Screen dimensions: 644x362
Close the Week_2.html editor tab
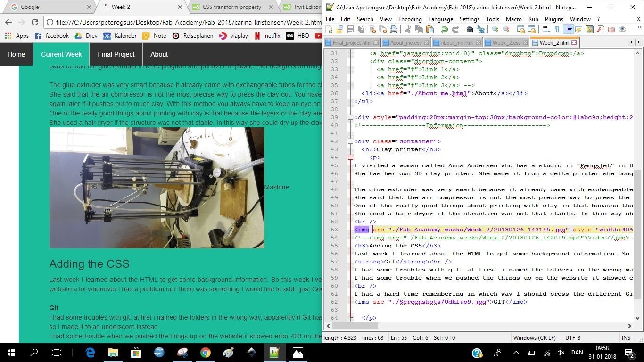click(574, 43)
